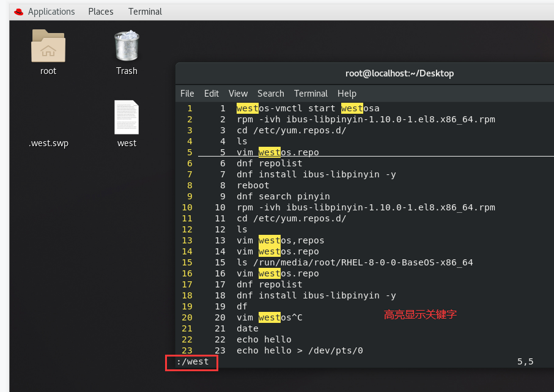The height and width of the screenshot is (392, 554).
Task: Open the Edit menu in the terminal window
Action: 211,93
